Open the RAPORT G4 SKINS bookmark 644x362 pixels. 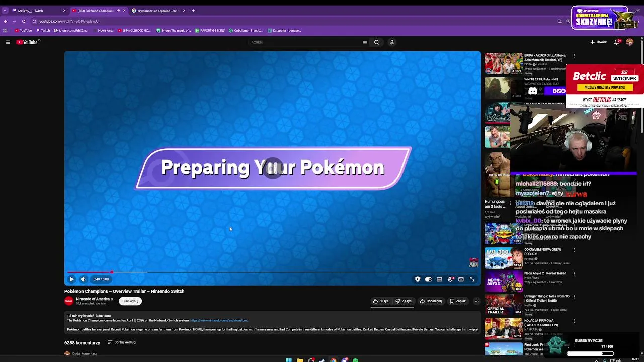[210, 31]
